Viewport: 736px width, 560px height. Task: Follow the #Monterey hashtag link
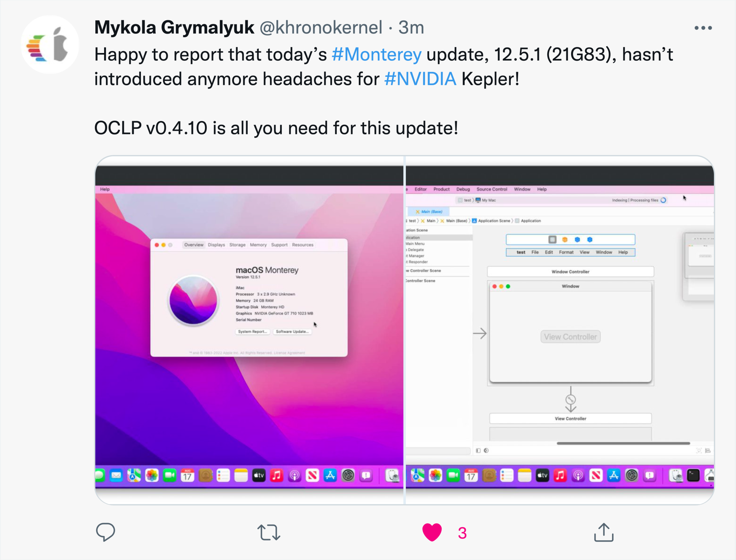[x=376, y=54]
